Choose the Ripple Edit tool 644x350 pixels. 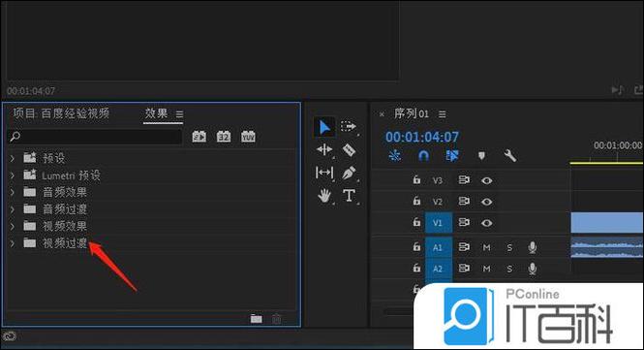324,149
